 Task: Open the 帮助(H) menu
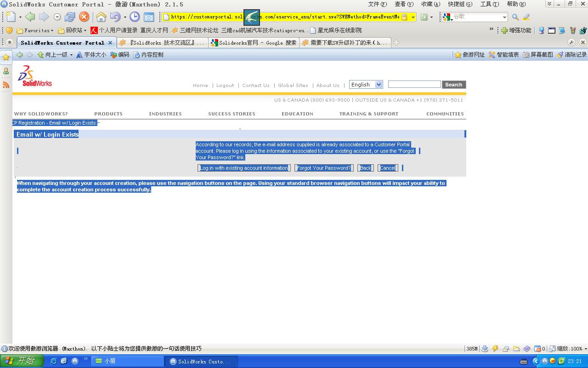pyautogui.click(x=516, y=4)
